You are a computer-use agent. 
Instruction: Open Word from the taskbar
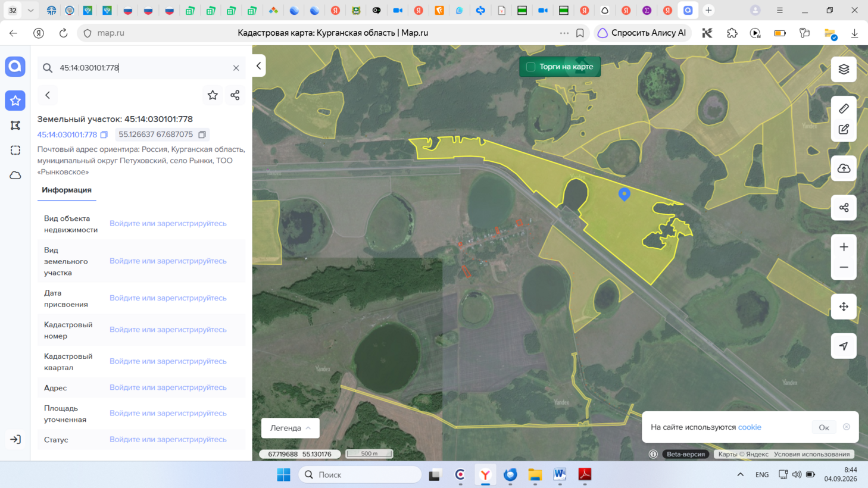coord(560,474)
